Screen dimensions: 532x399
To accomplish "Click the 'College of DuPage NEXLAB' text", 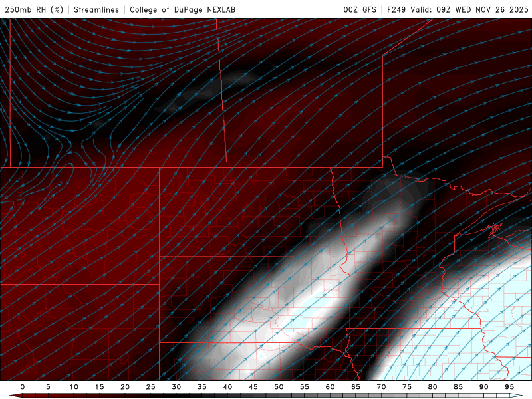I will (182, 9).
